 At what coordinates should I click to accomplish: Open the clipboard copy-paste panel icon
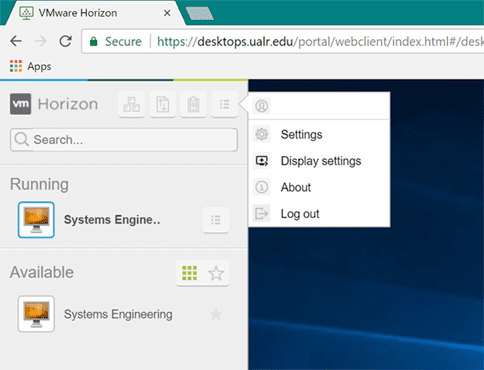coord(193,104)
